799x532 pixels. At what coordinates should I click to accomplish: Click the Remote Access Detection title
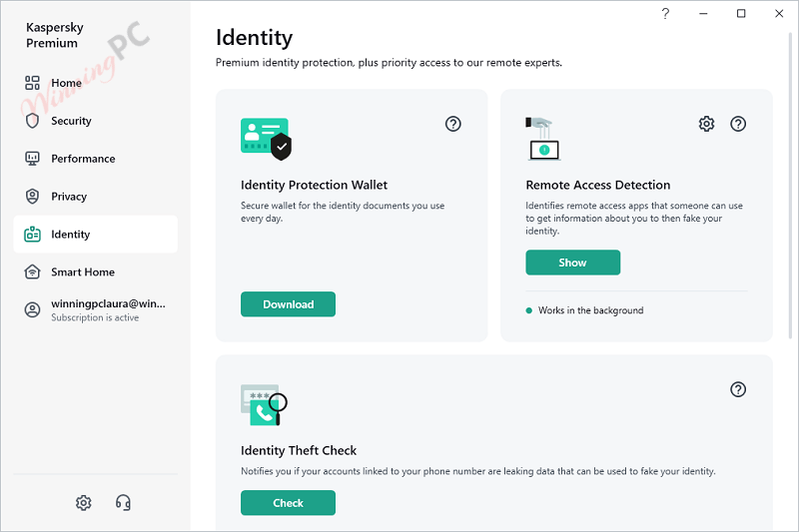(597, 185)
